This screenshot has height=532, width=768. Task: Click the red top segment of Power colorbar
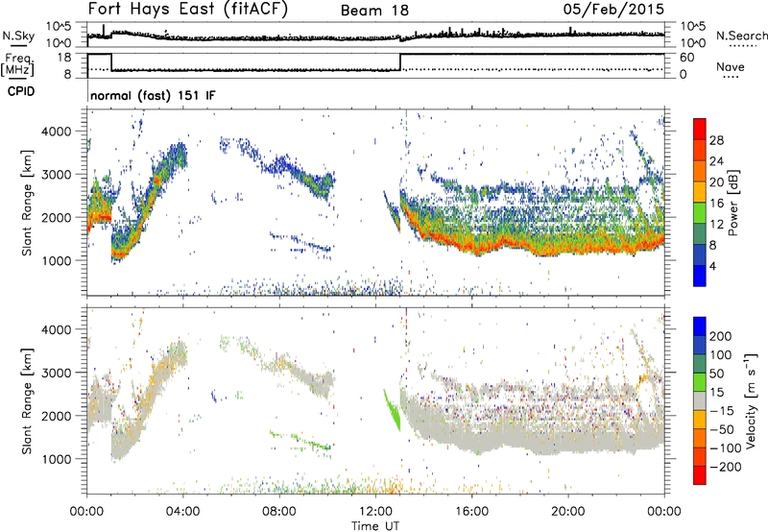tap(700, 129)
